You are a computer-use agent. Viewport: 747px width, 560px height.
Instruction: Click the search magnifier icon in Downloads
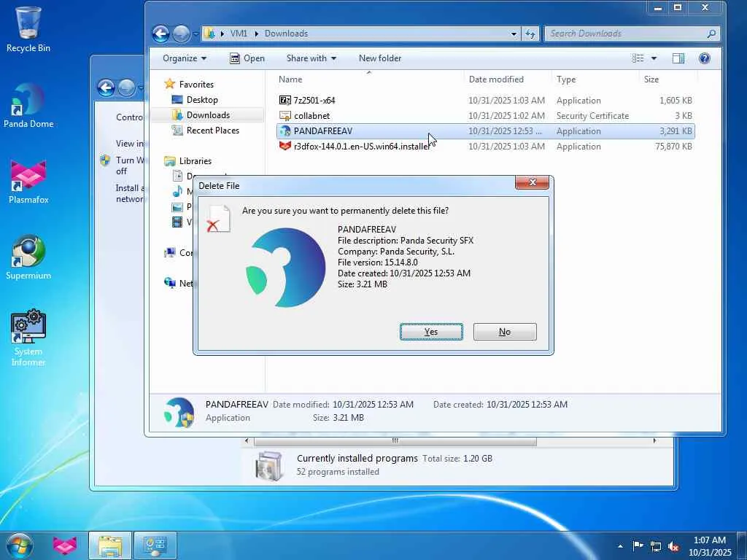tap(711, 34)
